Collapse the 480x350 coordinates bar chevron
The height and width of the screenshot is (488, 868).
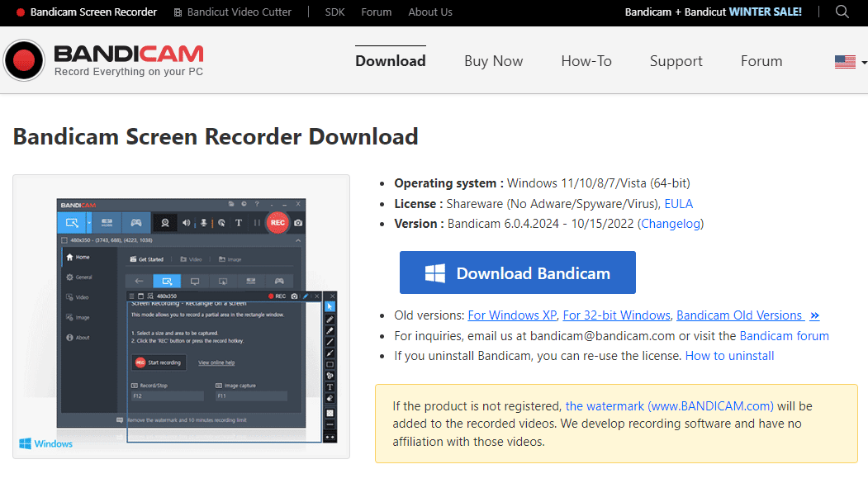tap(298, 240)
